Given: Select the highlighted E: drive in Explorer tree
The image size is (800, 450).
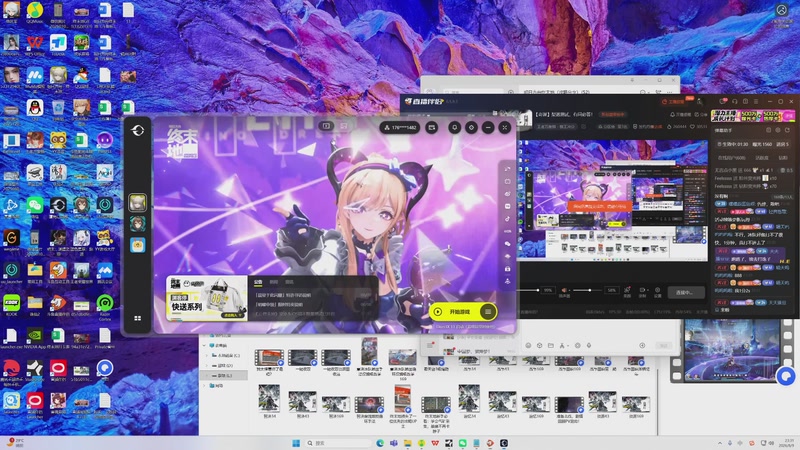Looking at the screenshot, I should pyautogui.click(x=225, y=376).
